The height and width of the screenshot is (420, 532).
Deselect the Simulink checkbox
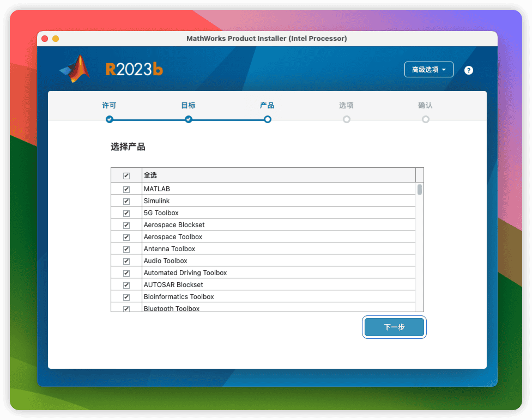(x=126, y=200)
